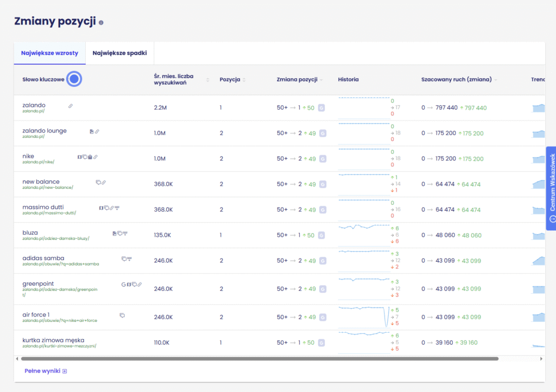
Task: Click the search volume value '135.0K'
Action: [162, 235]
